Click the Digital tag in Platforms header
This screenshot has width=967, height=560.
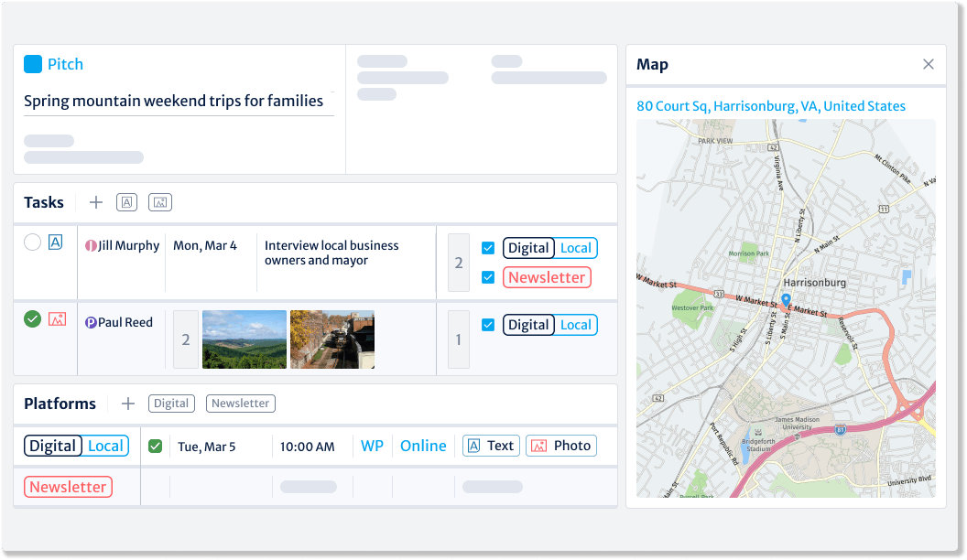tap(171, 404)
